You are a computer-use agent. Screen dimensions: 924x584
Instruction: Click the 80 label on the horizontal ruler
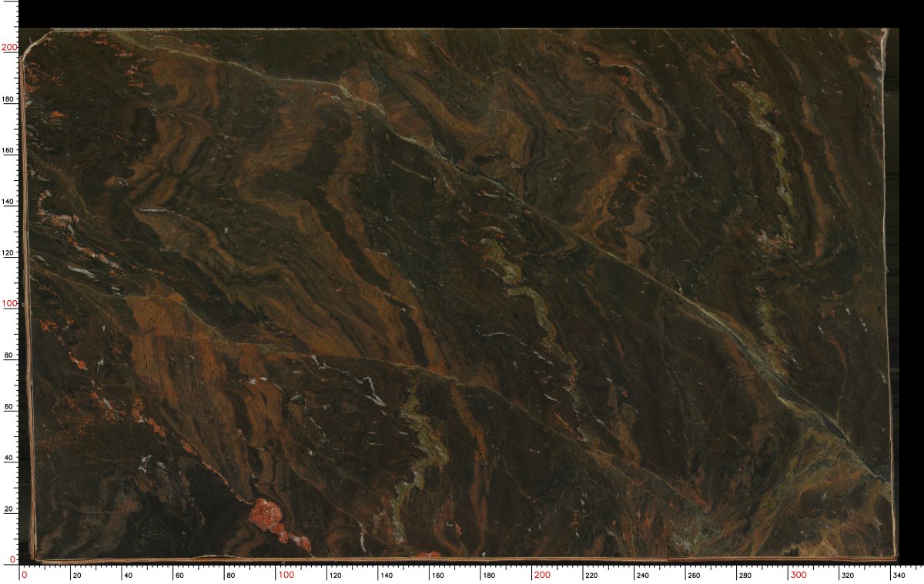tap(229, 576)
